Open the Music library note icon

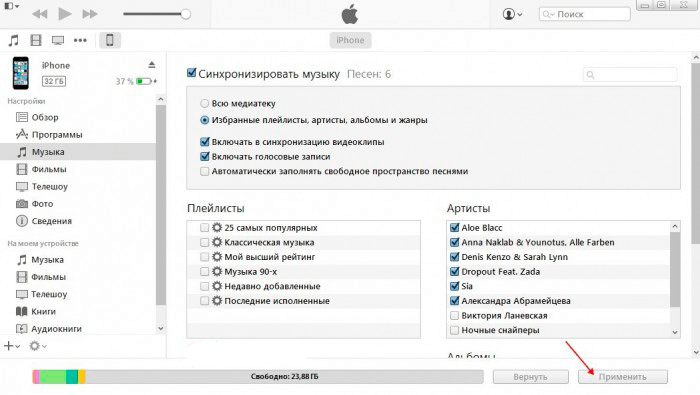pos(14,40)
